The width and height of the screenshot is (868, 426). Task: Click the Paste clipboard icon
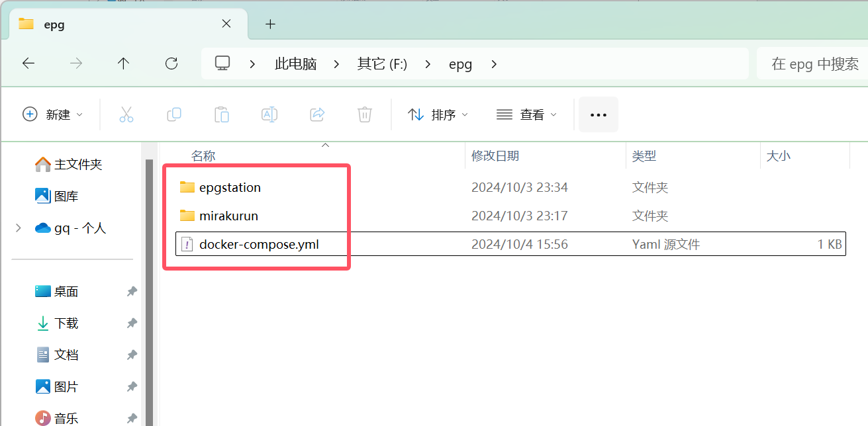click(x=222, y=114)
